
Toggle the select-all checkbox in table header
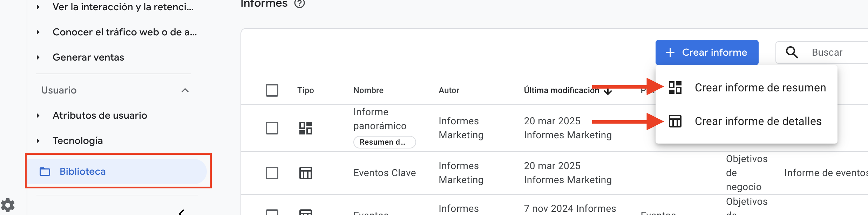pos(272,90)
